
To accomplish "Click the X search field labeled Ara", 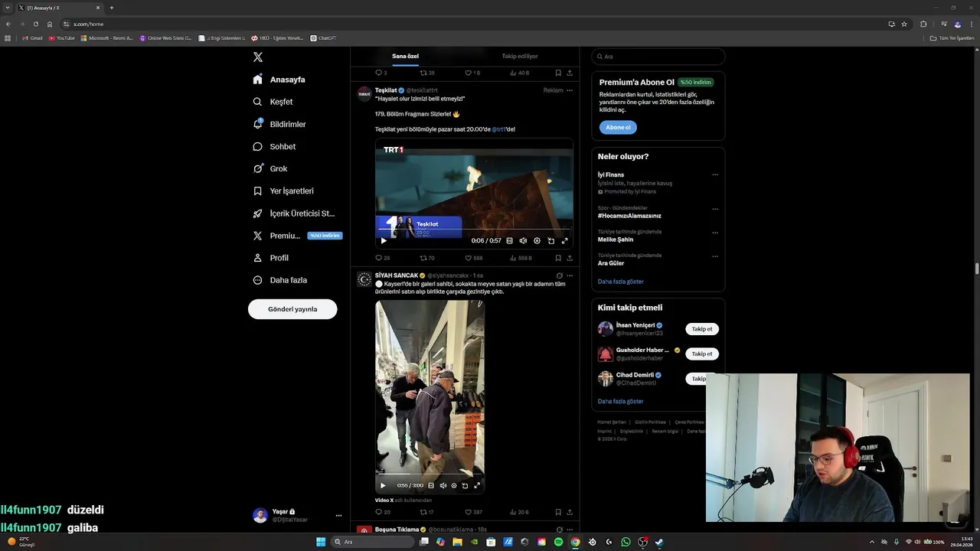I will 658,57.
